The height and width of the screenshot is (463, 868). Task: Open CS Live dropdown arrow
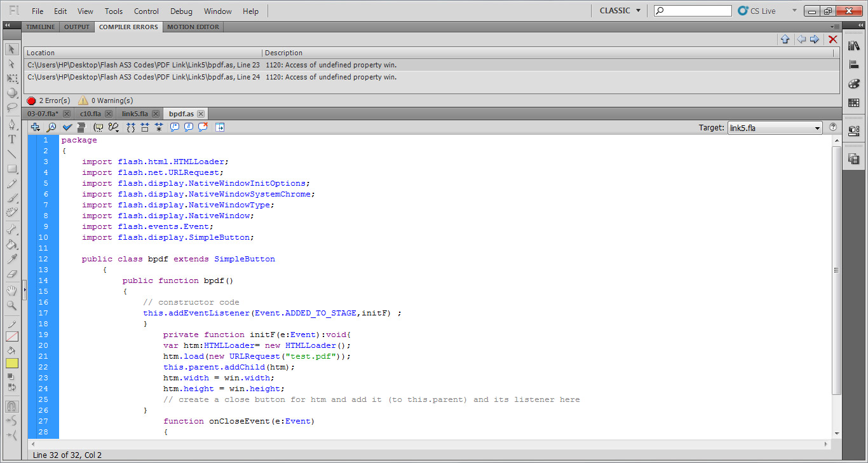coord(793,11)
